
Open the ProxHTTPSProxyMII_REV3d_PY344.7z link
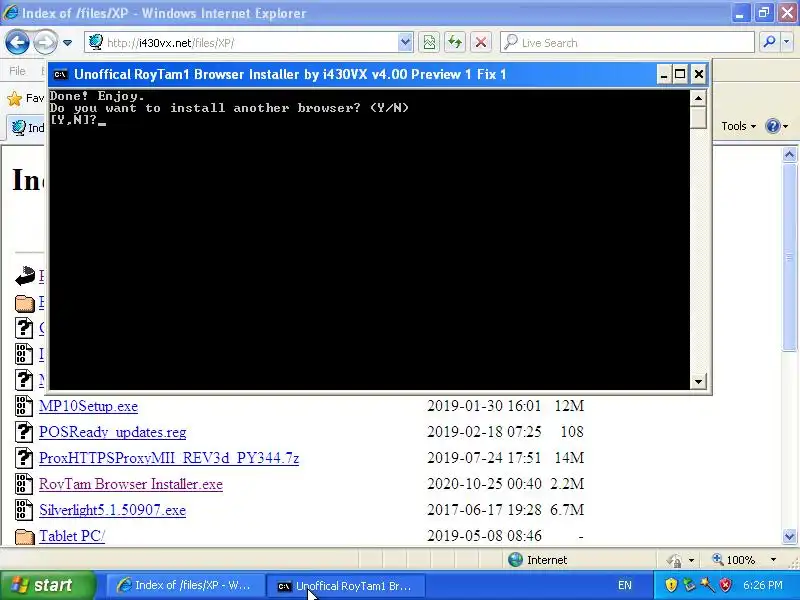pos(169,458)
